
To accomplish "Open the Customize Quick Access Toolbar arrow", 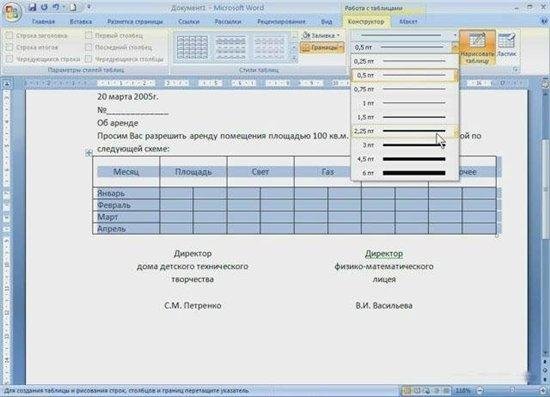I will [89, 7].
